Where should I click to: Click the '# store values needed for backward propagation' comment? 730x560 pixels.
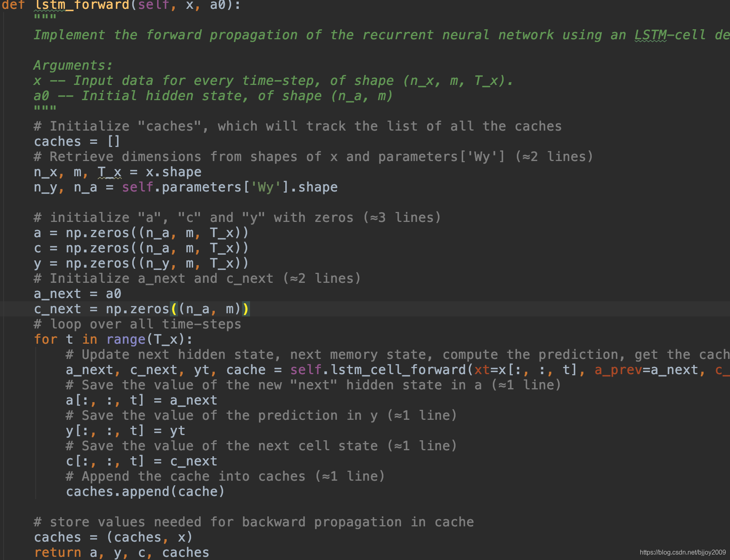click(x=254, y=522)
